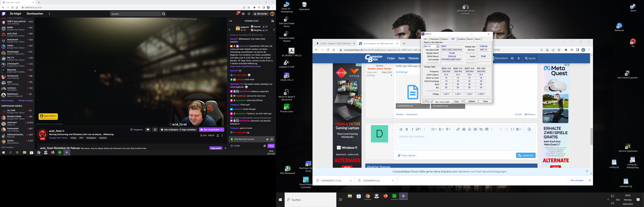Screen dimensions: 644x207
Task: Insert a table in the reply editor
Action: [x=487, y=129]
